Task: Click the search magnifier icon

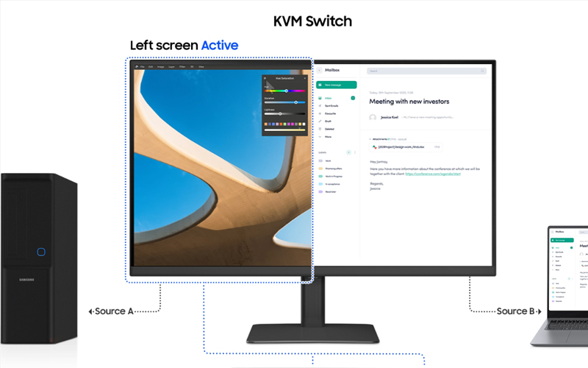Action: [482, 71]
